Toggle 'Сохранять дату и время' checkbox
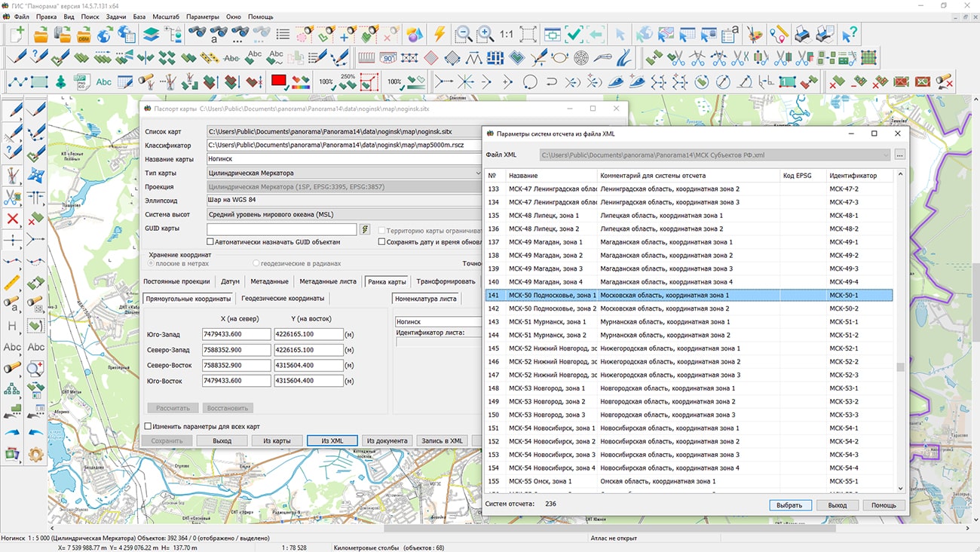980x552 pixels. click(x=382, y=242)
